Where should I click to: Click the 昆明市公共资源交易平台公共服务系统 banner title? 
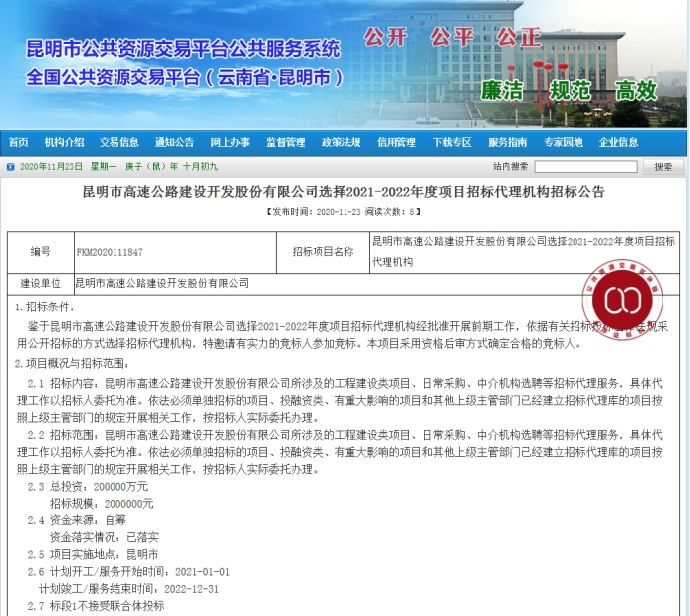pyautogui.click(x=183, y=48)
